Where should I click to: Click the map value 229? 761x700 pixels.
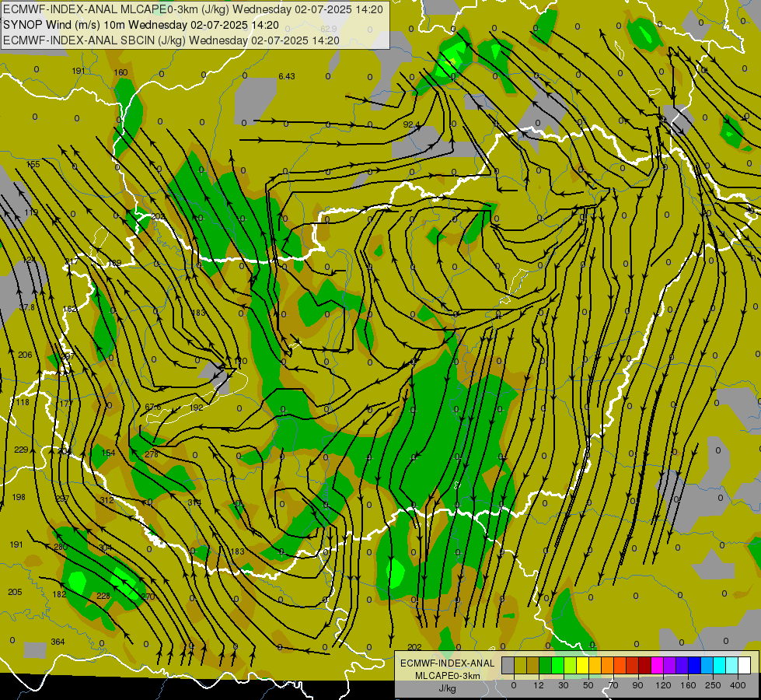[x=21, y=450]
